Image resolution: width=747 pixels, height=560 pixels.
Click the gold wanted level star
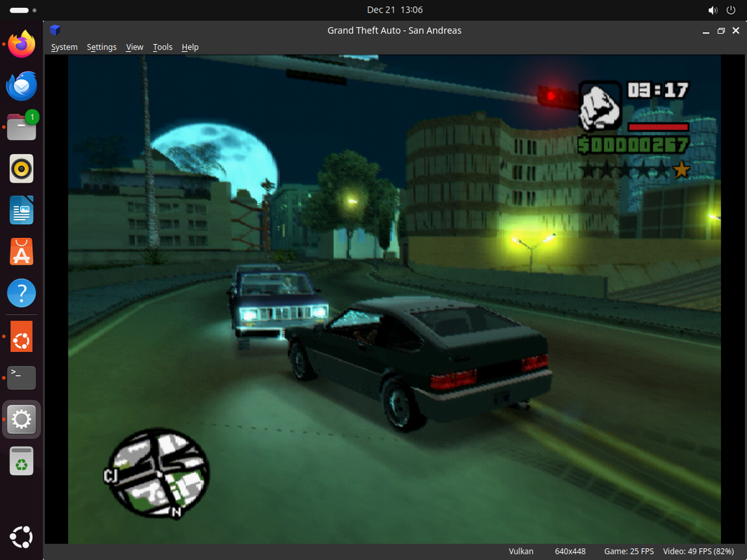tap(682, 169)
